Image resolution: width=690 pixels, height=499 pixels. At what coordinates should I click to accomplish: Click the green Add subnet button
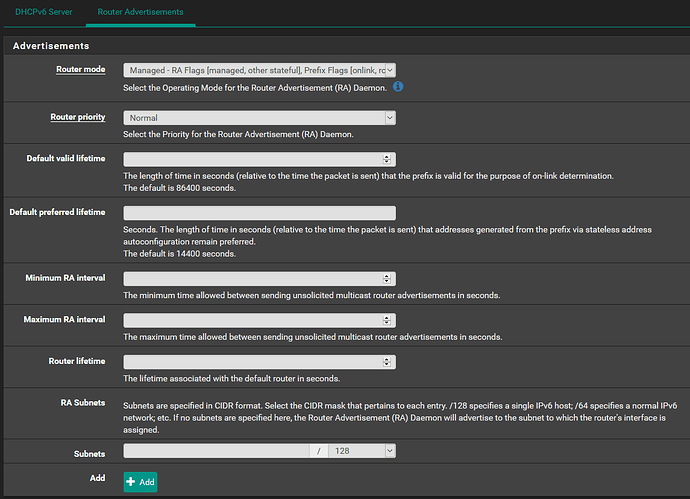click(140, 482)
